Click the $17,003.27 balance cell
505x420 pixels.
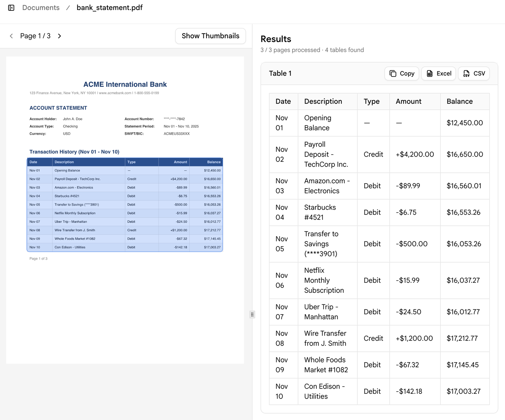point(464,391)
